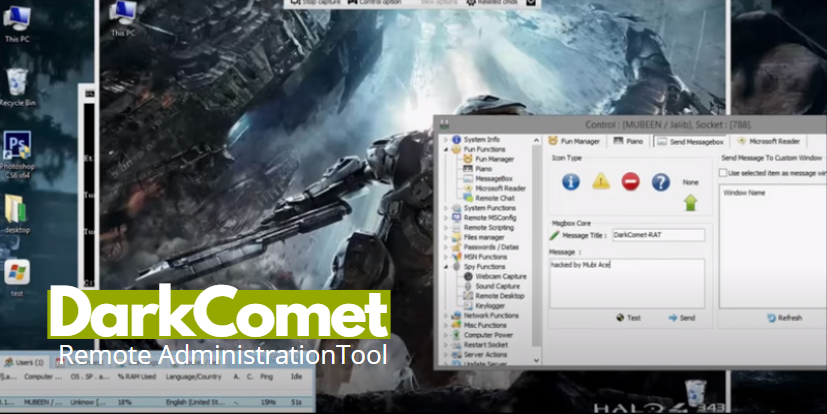The width and height of the screenshot is (827, 414).
Task: Click the Send button
Action: (x=682, y=318)
